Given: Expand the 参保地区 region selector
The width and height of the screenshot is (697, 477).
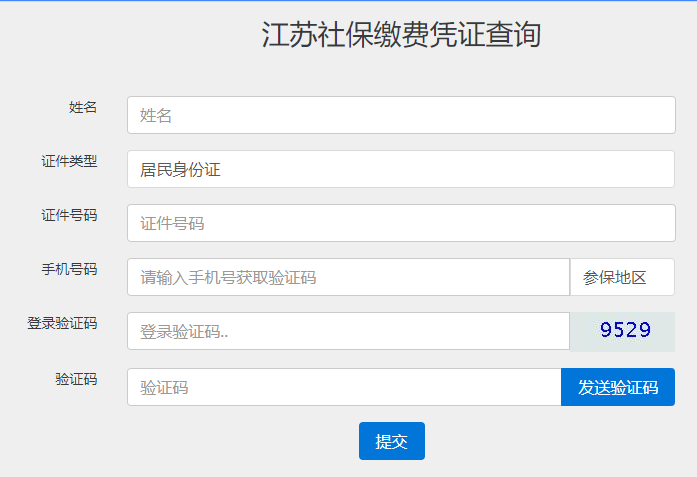Looking at the screenshot, I should tap(622, 277).
